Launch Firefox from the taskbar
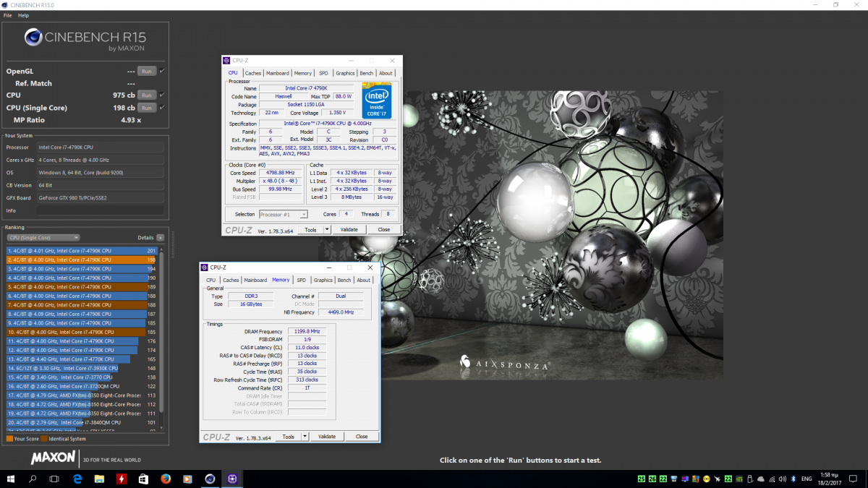Screen dimensions: 868x488 pos(166,479)
